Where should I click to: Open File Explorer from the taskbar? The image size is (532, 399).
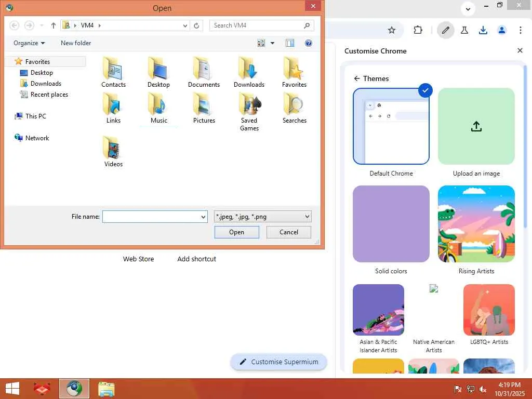106,389
